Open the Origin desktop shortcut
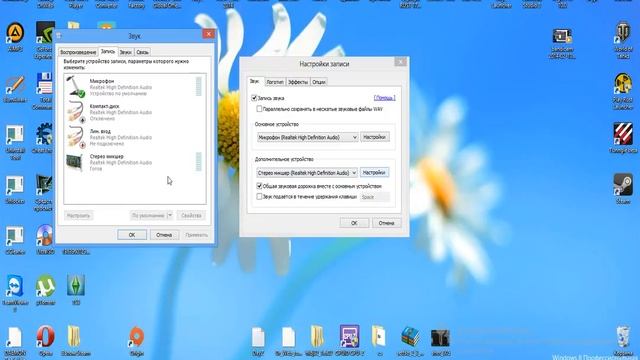Image resolution: width=640 pixels, height=360 pixels. [136, 337]
